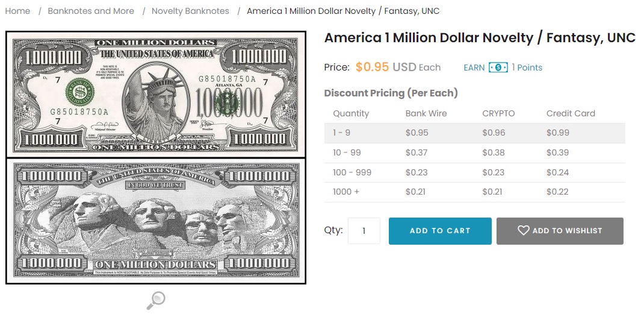Image resolution: width=644 pixels, height=317 pixels.
Task: Select the 10 - 99 quantity row
Action: [x=474, y=152]
